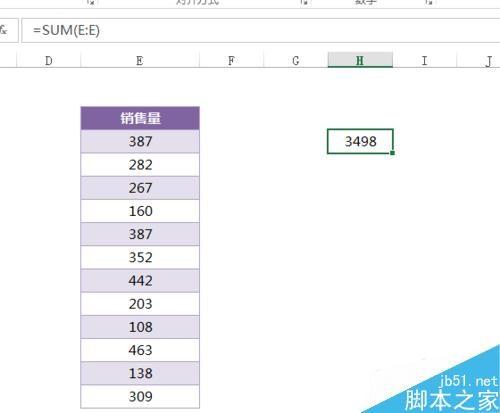The height and width of the screenshot is (413, 500).
Task: Select column I header
Action: 424,61
